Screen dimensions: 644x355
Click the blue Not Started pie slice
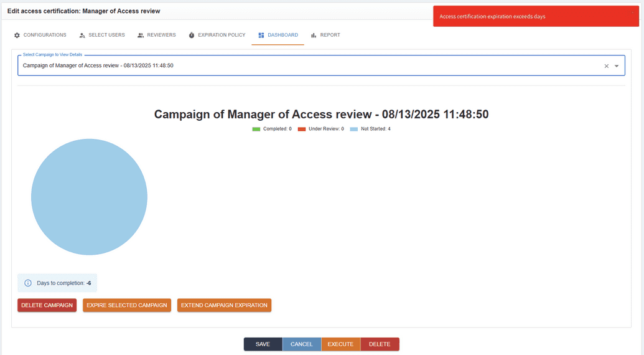(x=89, y=197)
